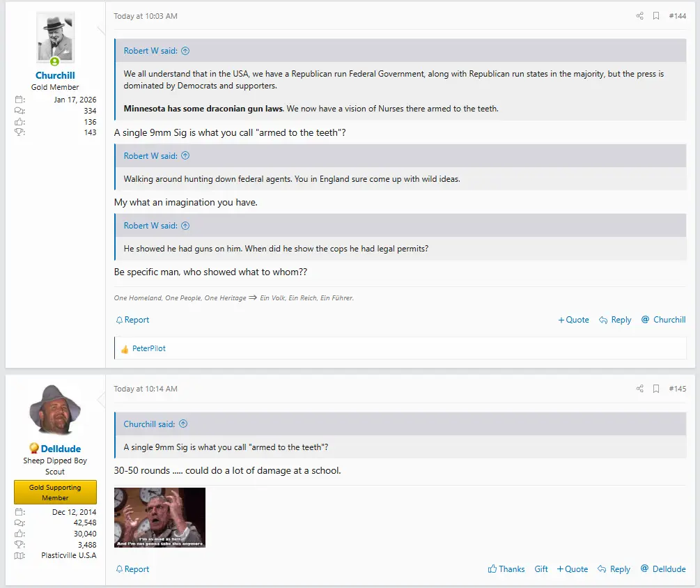Add post #145 to multi-quote
The height and width of the screenshot is (588, 700).
(x=573, y=568)
